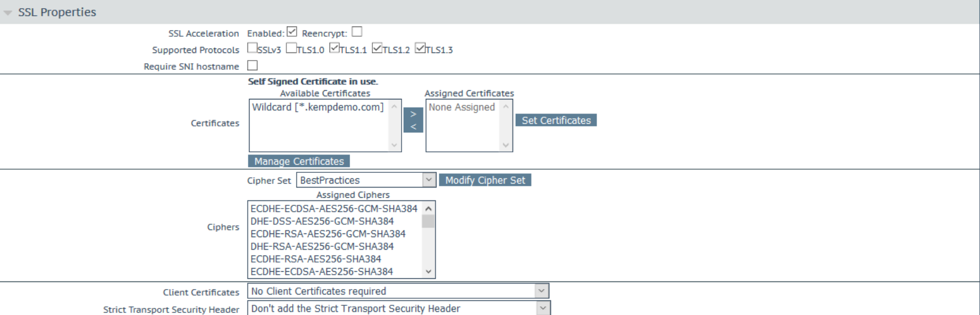Click the Assigned Ciphers scroll-down arrow
Viewport: 980px width, 315px height.
(x=429, y=272)
